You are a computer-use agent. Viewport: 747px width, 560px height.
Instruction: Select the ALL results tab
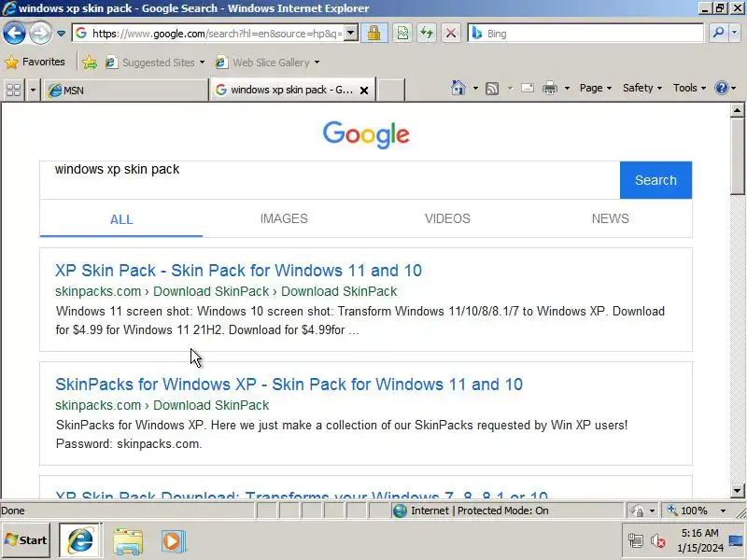coord(121,219)
